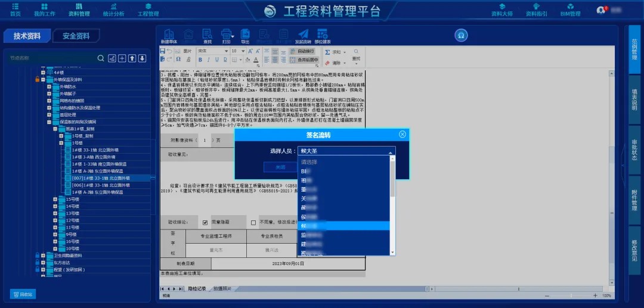Viewport: 644px width, 308px height.
Task: Switch to the 安全资料 tab
Action: click(x=76, y=36)
